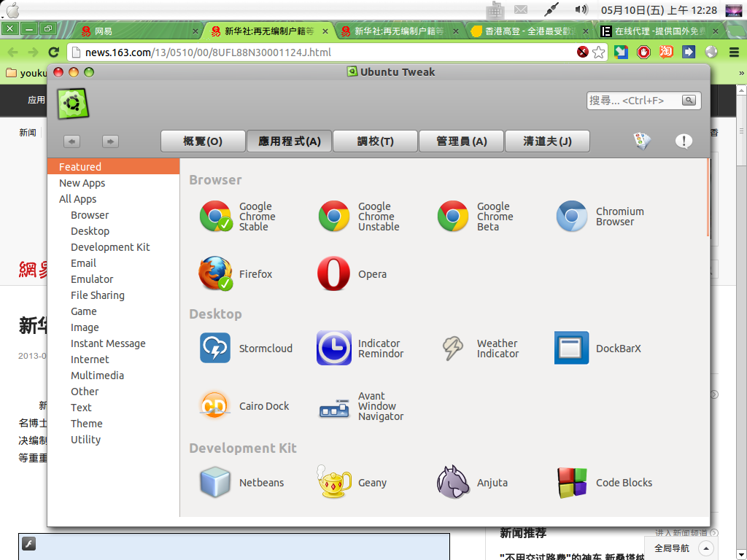The height and width of the screenshot is (560, 747).
Task: Select the Google Chrome Unstable icon
Action: (x=334, y=216)
